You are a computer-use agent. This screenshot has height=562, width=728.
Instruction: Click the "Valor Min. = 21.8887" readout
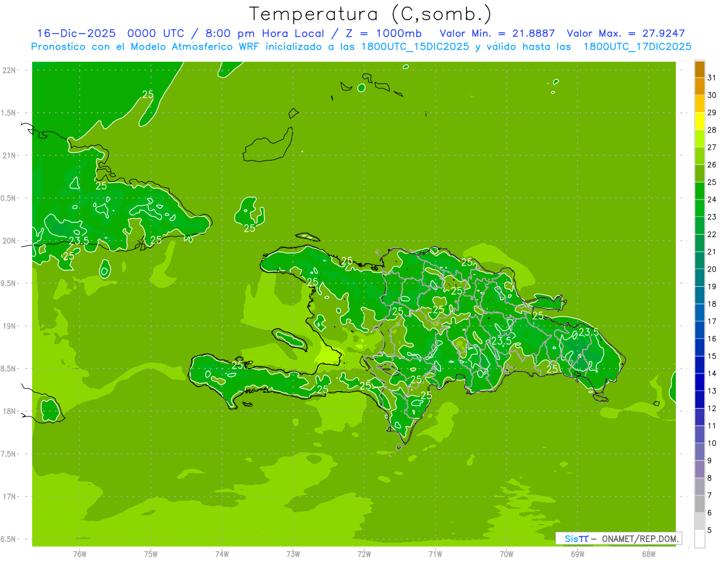point(499,33)
